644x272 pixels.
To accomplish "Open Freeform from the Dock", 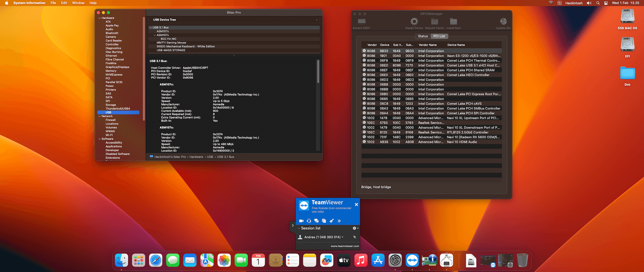I will coord(327,260).
